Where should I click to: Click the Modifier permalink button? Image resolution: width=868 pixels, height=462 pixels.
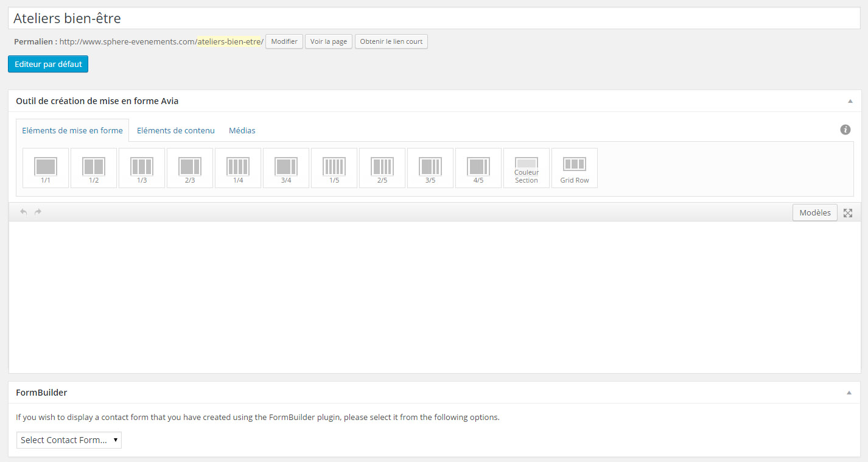click(x=284, y=41)
